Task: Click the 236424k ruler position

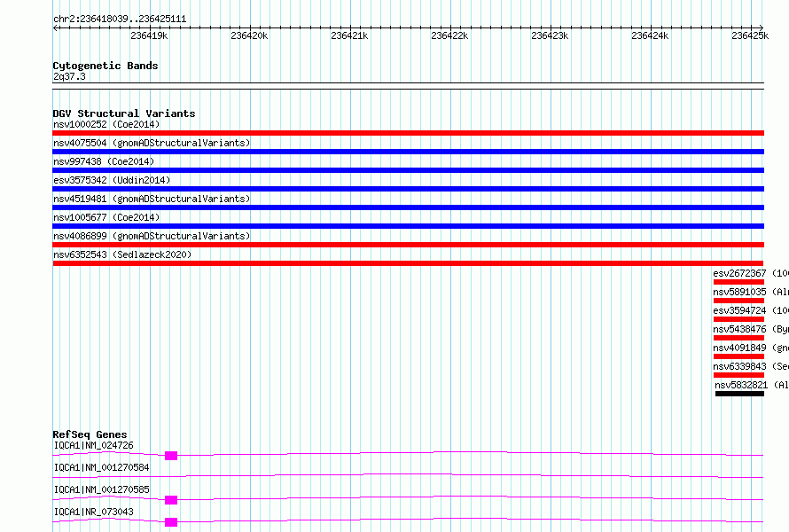Action: click(x=650, y=35)
